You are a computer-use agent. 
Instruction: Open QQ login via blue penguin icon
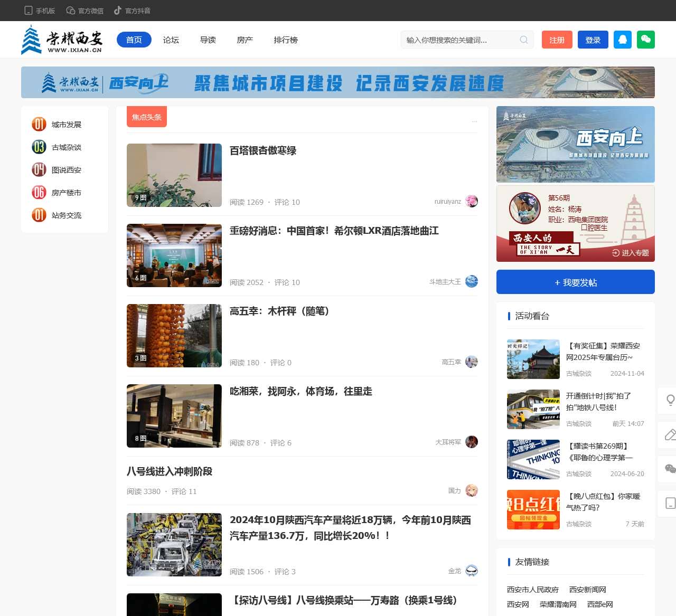click(622, 40)
